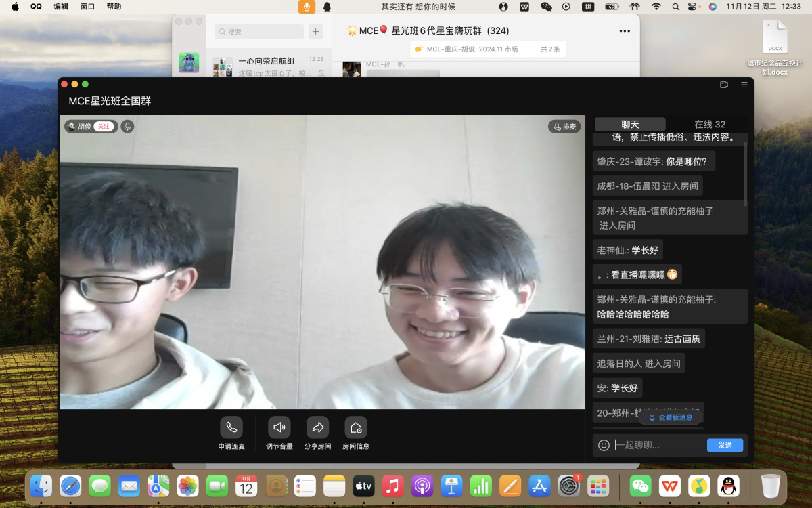Viewport: 812px width, 508px height.
Task: Toggle the microphone icon beside host name
Action: tap(127, 127)
